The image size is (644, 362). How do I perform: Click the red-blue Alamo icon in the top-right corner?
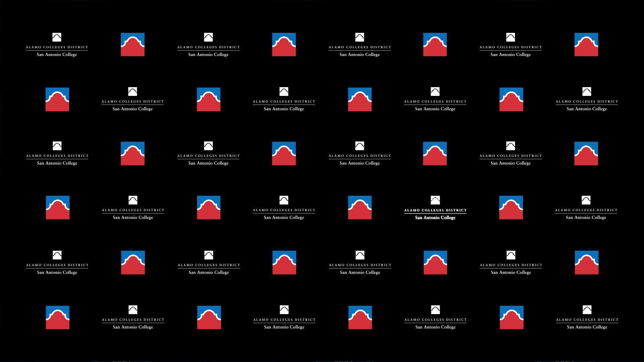pos(586,45)
